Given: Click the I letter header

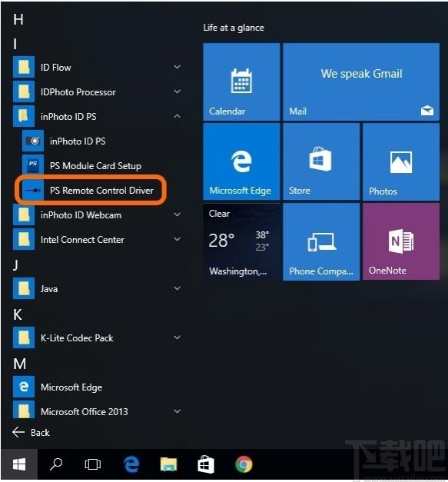Looking at the screenshot, I should pyautogui.click(x=15, y=44).
